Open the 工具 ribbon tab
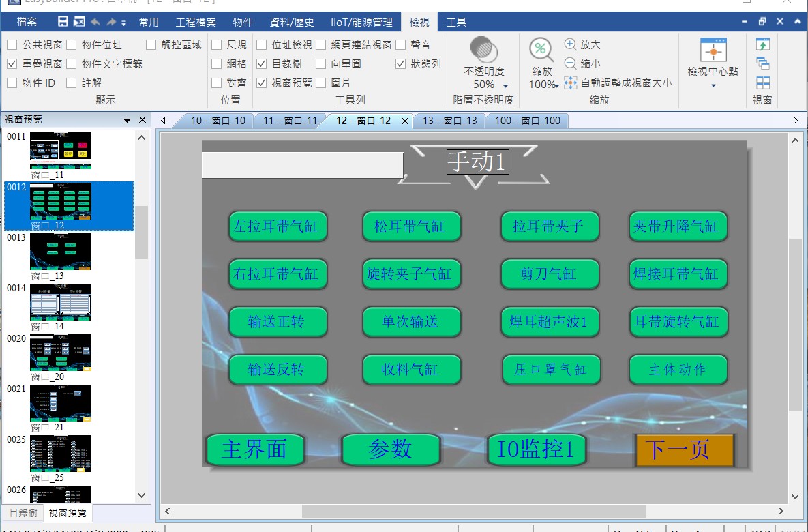Screen dimensions: 808x532 click(x=456, y=22)
